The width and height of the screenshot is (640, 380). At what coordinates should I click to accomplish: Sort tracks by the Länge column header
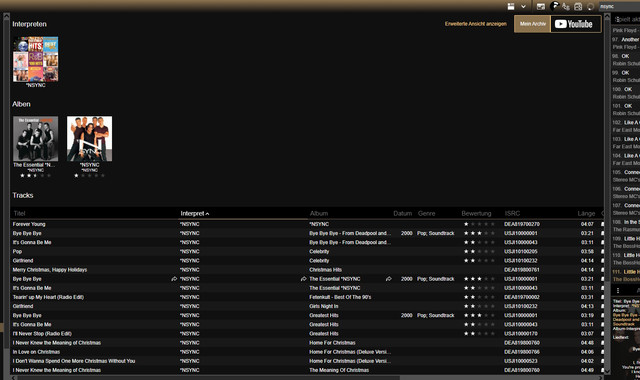586,213
